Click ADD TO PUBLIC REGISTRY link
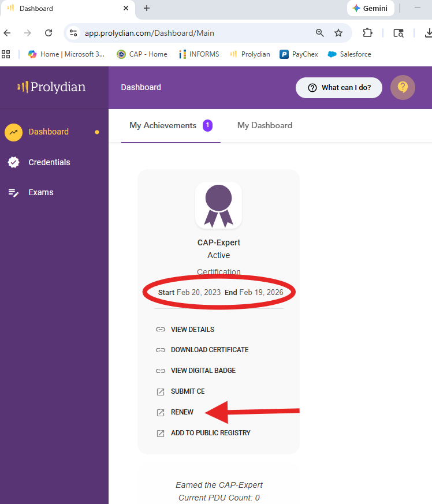The height and width of the screenshot is (504, 432). click(x=210, y=433)
